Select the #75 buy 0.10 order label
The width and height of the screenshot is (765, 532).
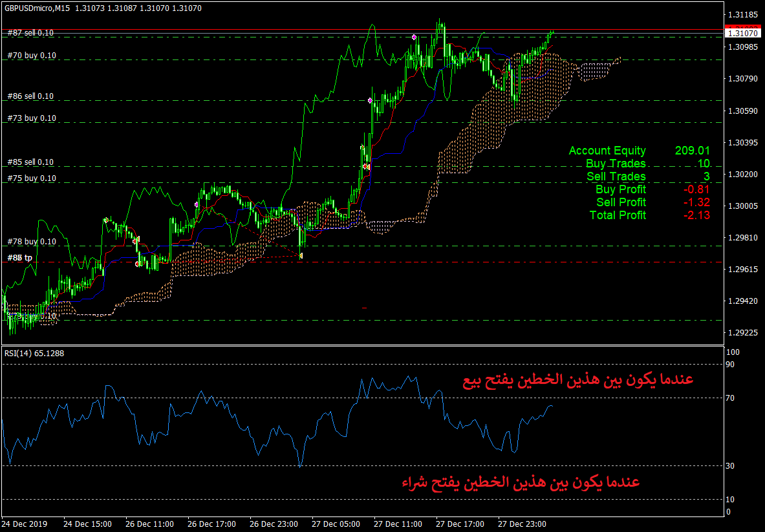32,178
